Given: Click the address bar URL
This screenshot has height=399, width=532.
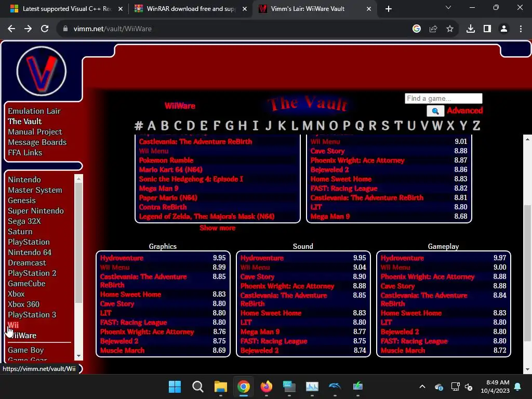Looking at the screenshot, I should click(x=113, y=29).
